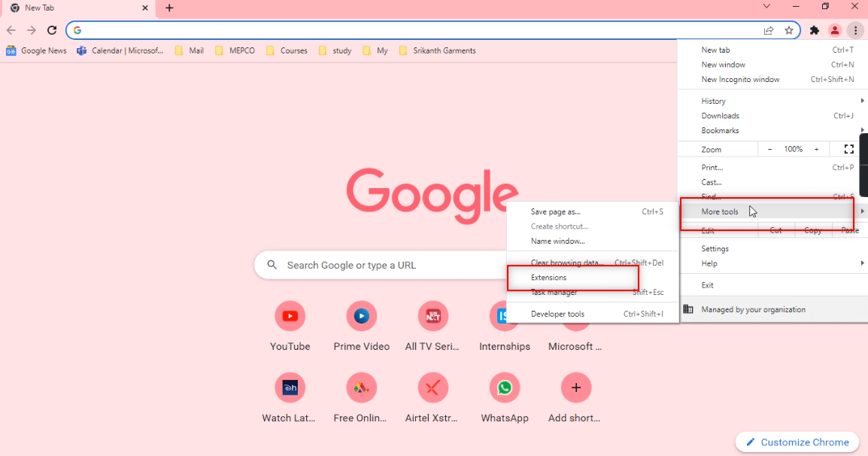Click the share page icon in address bar

769,30
